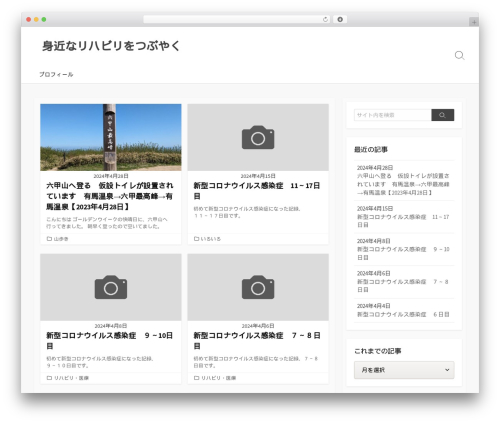
Task: Click リハビリ・医療 category under 7－8日目 post
Action: [x=218, y=378]
